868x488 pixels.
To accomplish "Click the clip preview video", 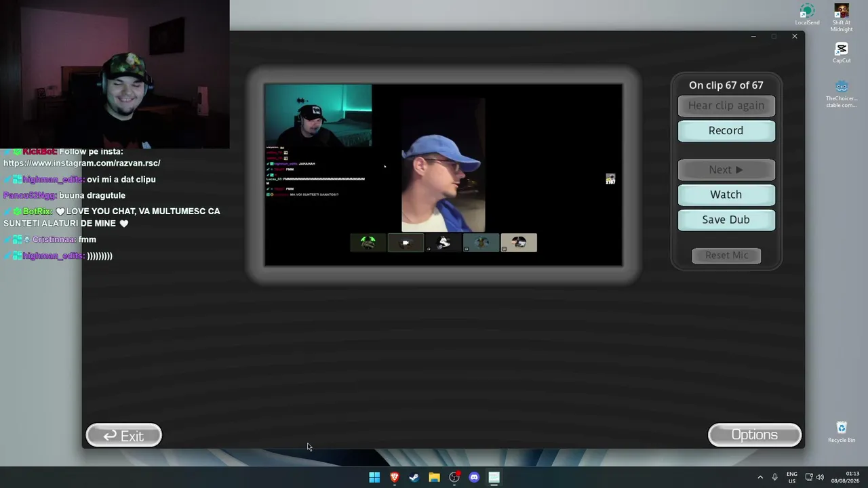I will (x=443, y=175).
